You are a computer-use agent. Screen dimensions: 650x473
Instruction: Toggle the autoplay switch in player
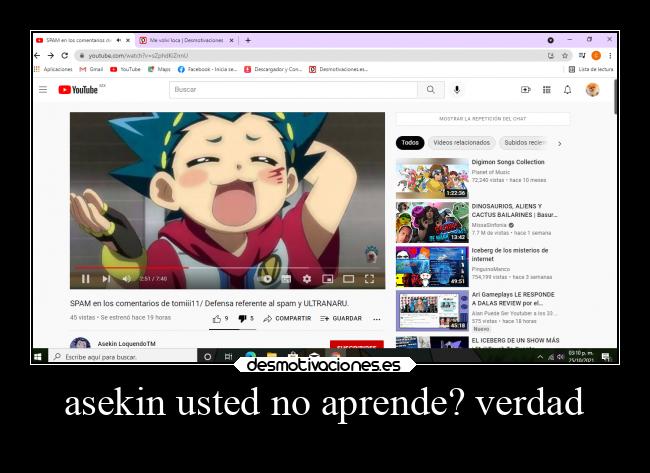click(267, 279)
